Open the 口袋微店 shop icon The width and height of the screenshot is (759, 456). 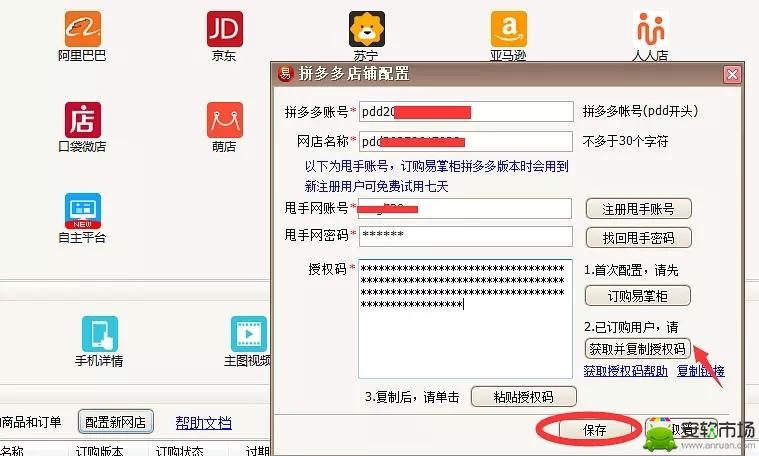83,120
